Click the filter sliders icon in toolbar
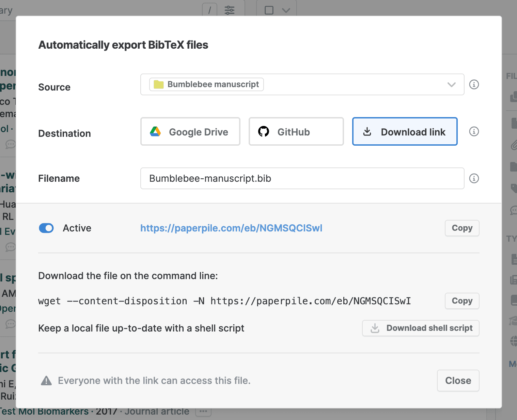 click(230, 10)
